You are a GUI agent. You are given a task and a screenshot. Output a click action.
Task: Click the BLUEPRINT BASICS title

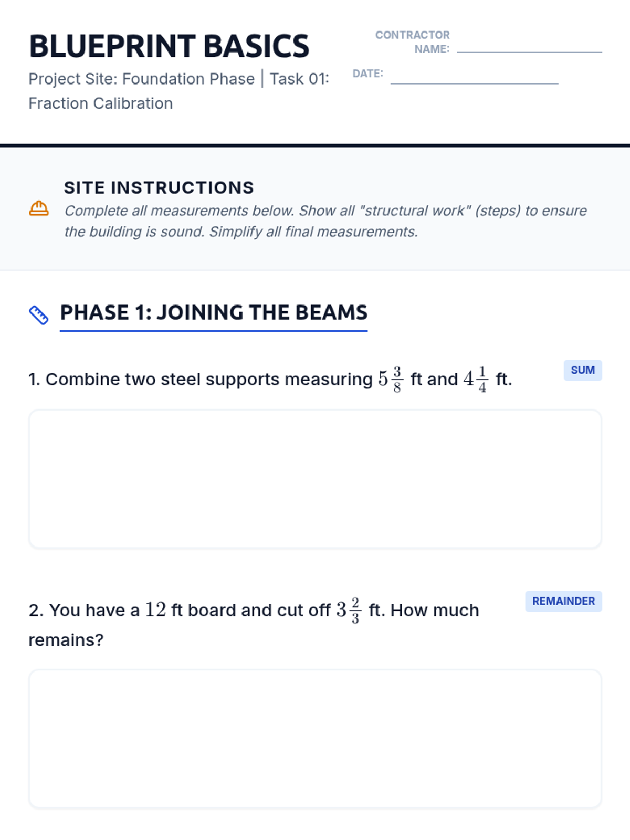pyautogui.click(x=169, y=46)
